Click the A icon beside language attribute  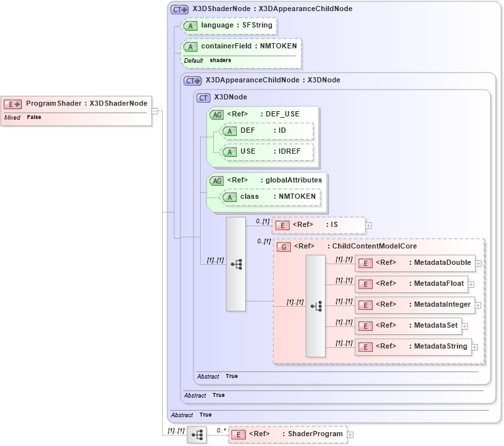(190, 26)
